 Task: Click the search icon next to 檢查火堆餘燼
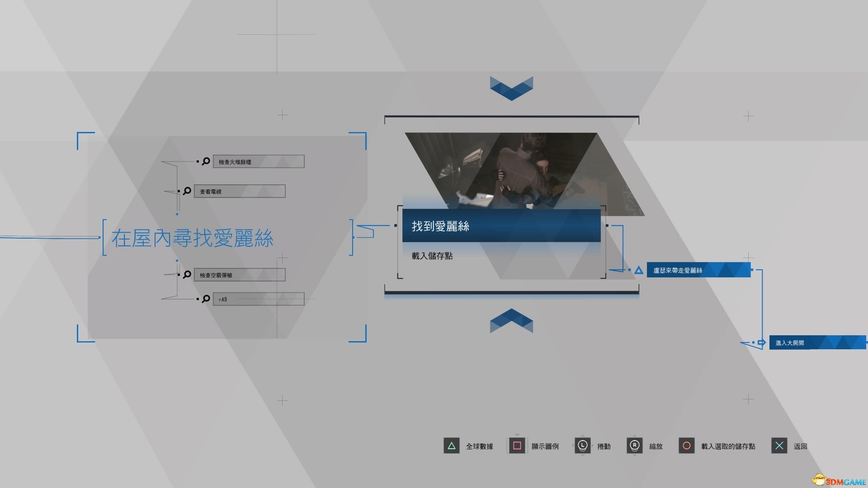tap(205, 161)
